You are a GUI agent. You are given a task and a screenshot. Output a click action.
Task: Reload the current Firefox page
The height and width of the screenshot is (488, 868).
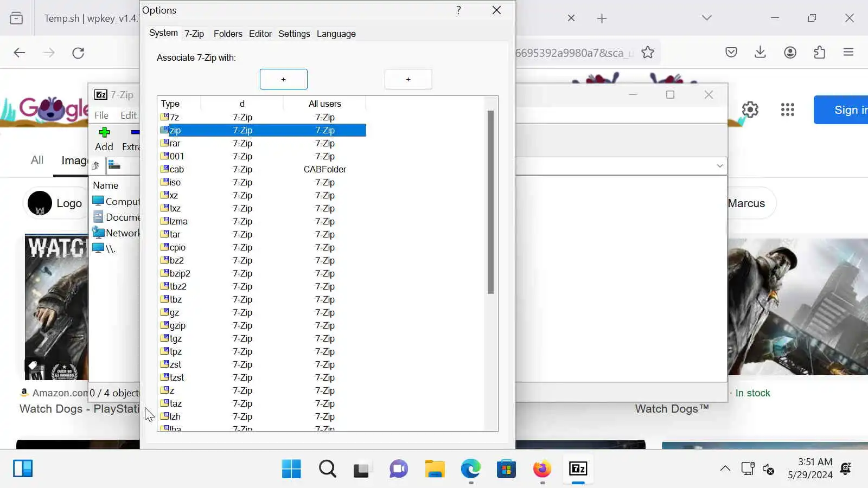pyautogui.click(x=78, y=53)
